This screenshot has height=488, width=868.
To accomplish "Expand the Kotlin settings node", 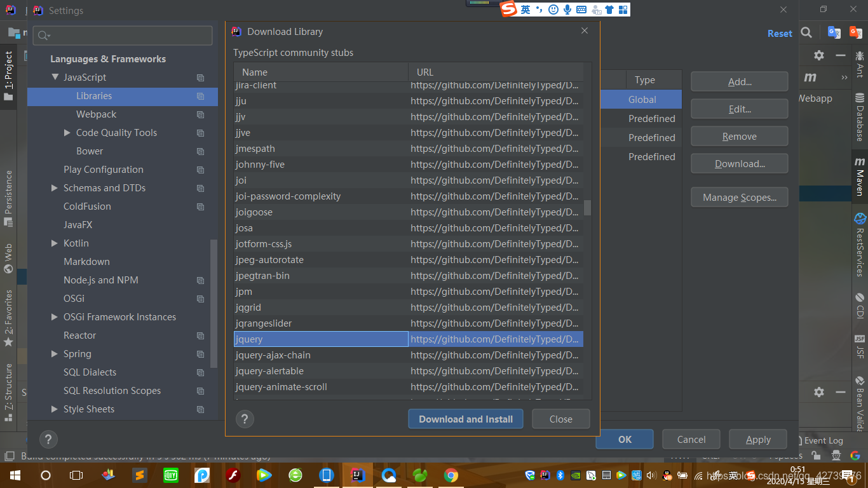I will click(55, 243).
